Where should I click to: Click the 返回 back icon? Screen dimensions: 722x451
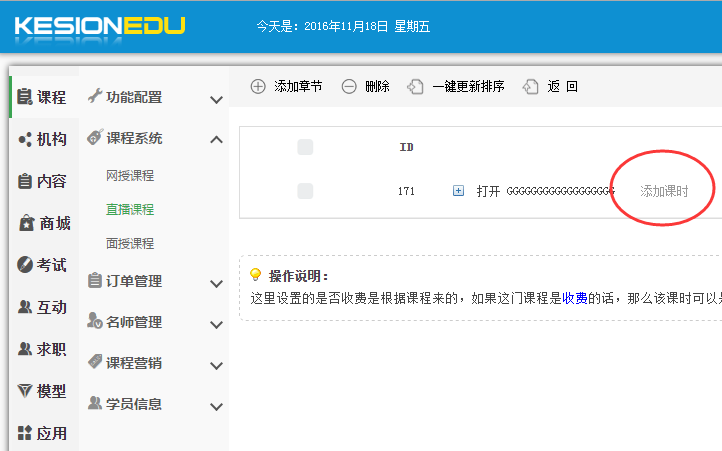point(531,87)
